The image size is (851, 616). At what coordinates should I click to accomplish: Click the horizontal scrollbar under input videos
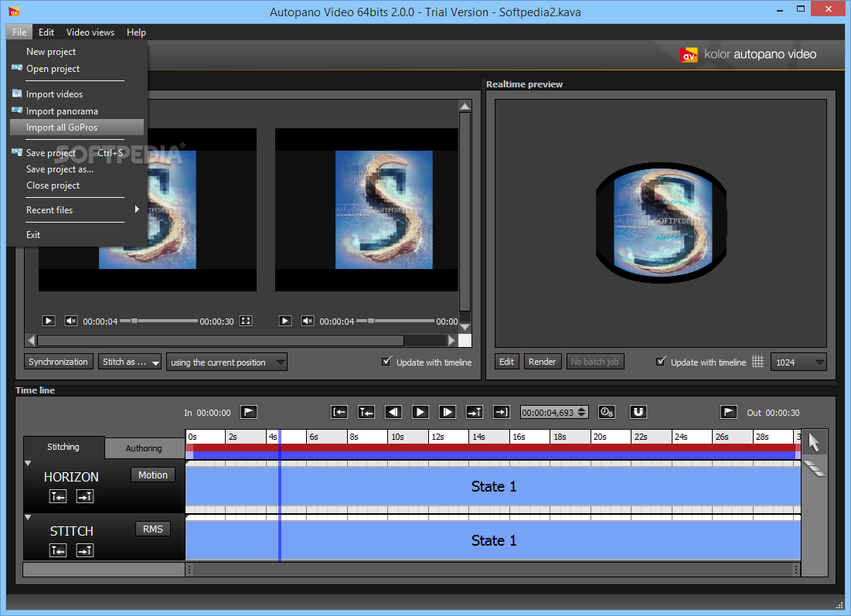(x=220, y=340)
